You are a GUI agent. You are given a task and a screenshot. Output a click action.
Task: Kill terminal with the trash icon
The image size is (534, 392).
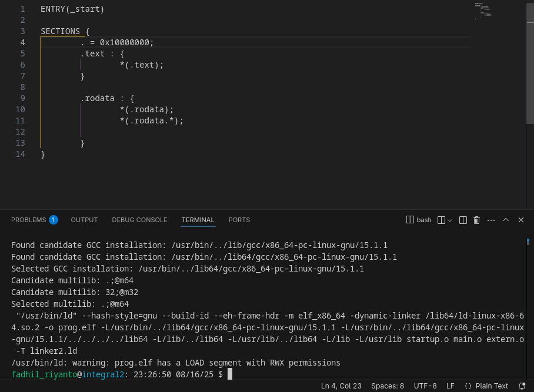[477, 220]
